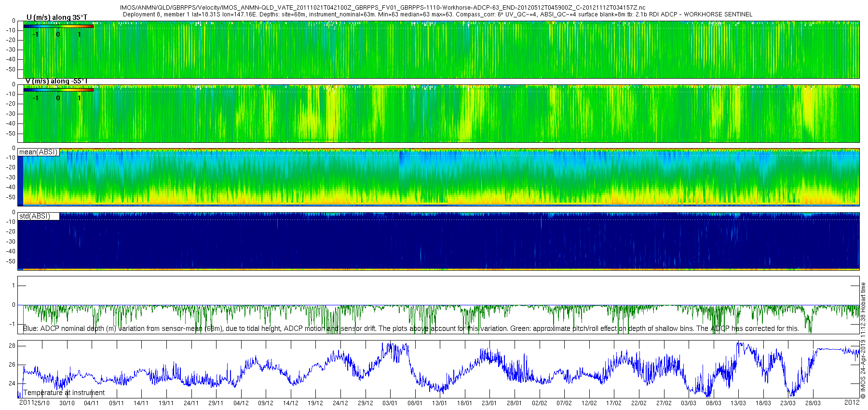Screen dimensions: 868x410
Task: Select the std(ABSI) panel label
Action: click(35, 216)
